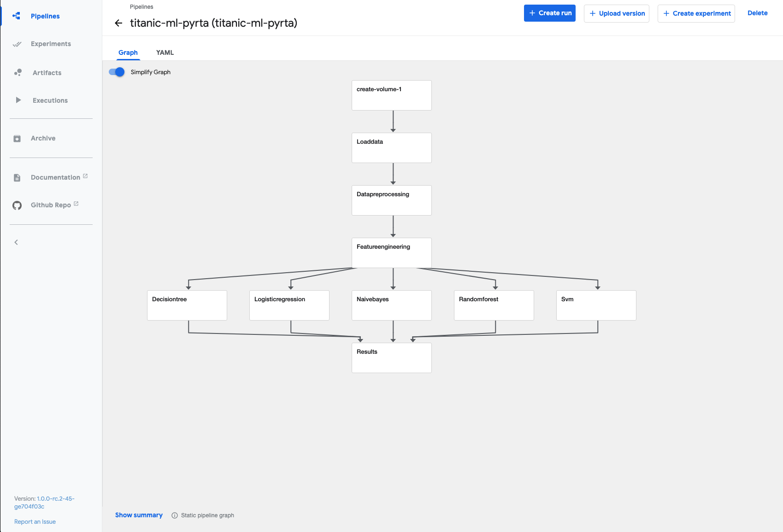Click the back arrow to return to Pipelines
The height and width of the screenshot is (532, 783).
pyautogui.click(x=119, y=23)
